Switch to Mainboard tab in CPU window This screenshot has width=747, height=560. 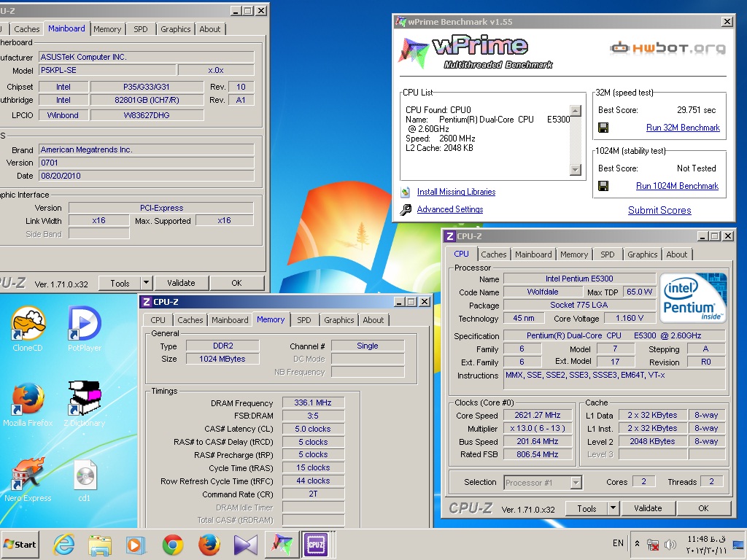[533, 254]
